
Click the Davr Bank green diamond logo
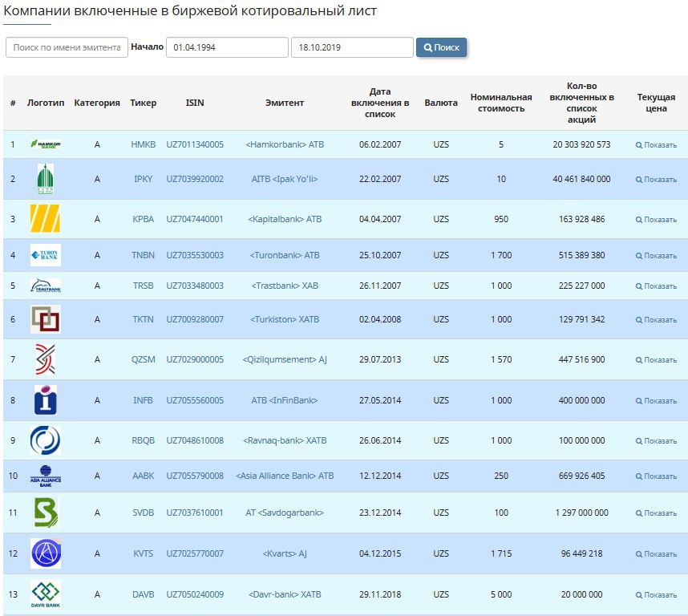46,594
